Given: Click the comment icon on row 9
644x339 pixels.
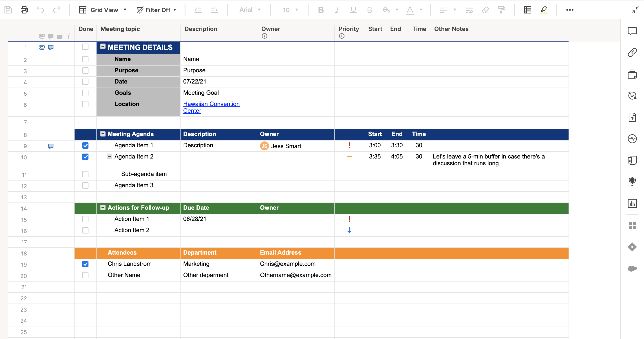Looking at the screenshot, I should click(x=51, y=146).
